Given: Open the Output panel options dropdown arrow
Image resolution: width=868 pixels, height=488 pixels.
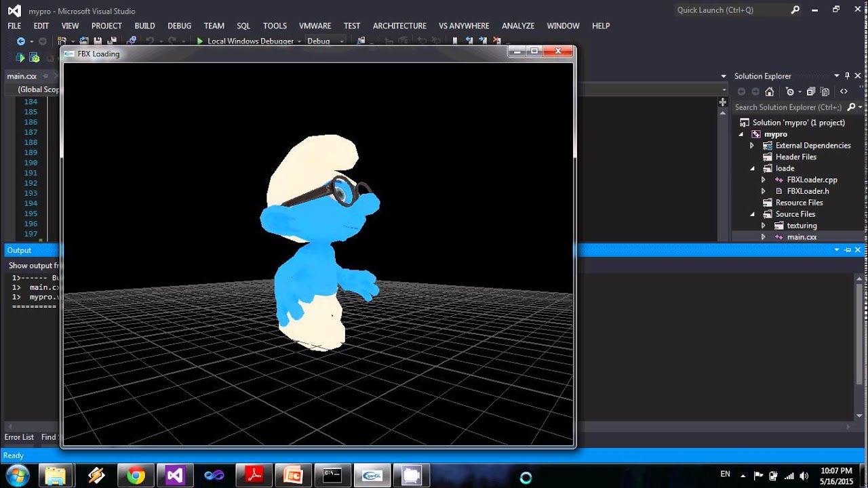Looking at the screenshot, I should [x=837, y=250].
